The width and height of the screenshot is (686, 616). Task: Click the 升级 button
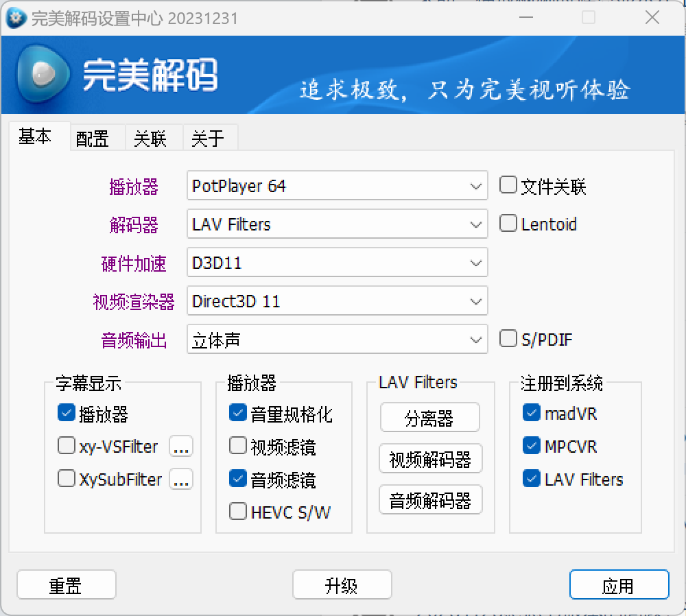[342, 584]
